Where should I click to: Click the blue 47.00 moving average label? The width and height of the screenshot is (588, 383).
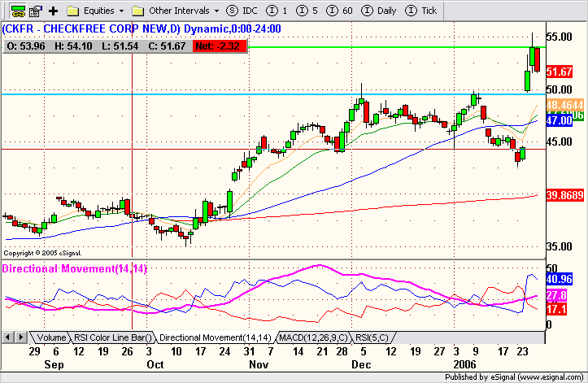pos(559,120)
